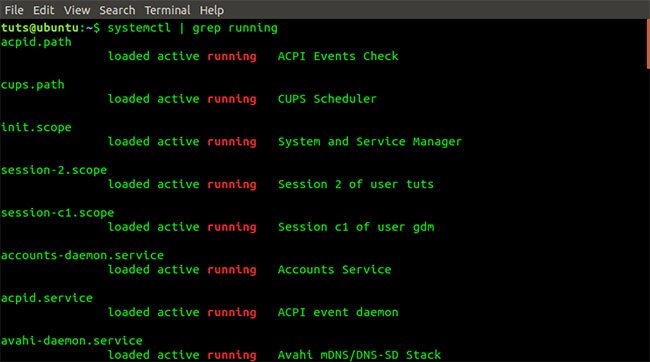Click the 'init.scope' unit name
This screenshot has width=650, height=362.
tap(36, 128)
